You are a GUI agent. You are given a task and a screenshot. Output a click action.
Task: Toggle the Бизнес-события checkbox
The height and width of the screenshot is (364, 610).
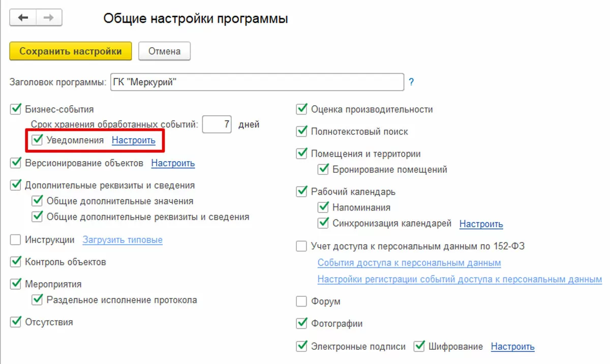click(16, 109)
